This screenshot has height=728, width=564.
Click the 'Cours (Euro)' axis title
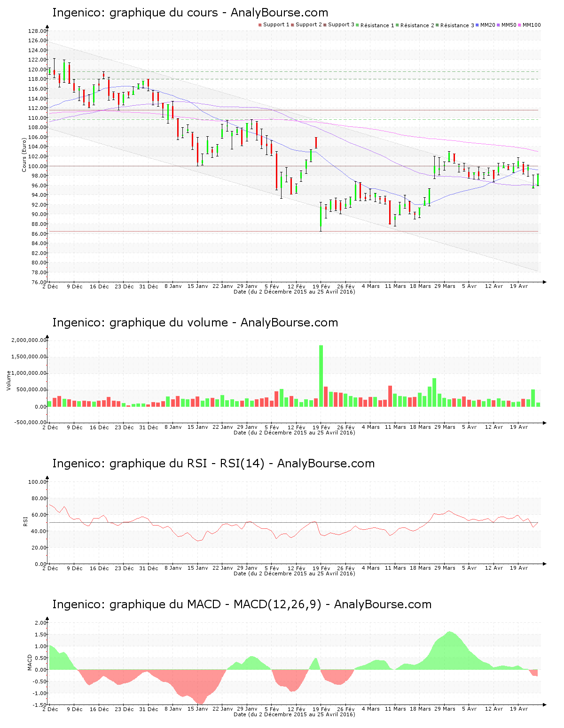[x=24, y=155]
